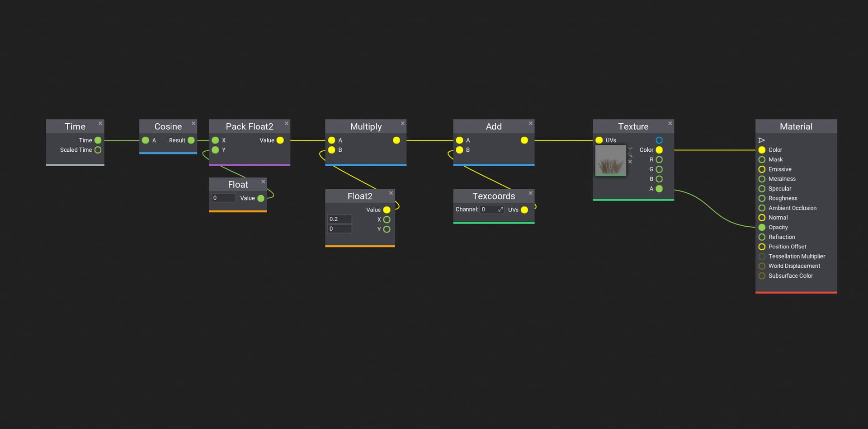This screenshot has width=868, height=429.
Task: Click the grass texture thumbnail preview
Action: pyautogui.click(x=610, y=161)
